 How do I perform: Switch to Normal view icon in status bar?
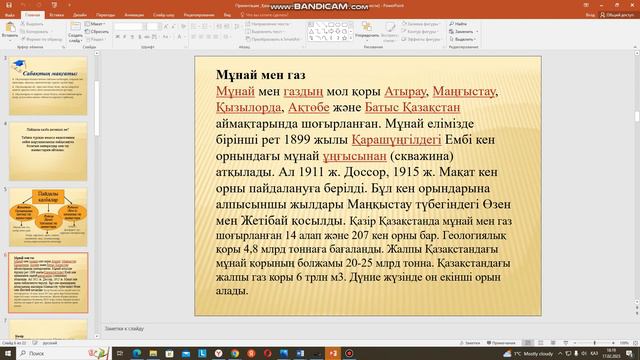pyautogui.click(x=528, y=343)
